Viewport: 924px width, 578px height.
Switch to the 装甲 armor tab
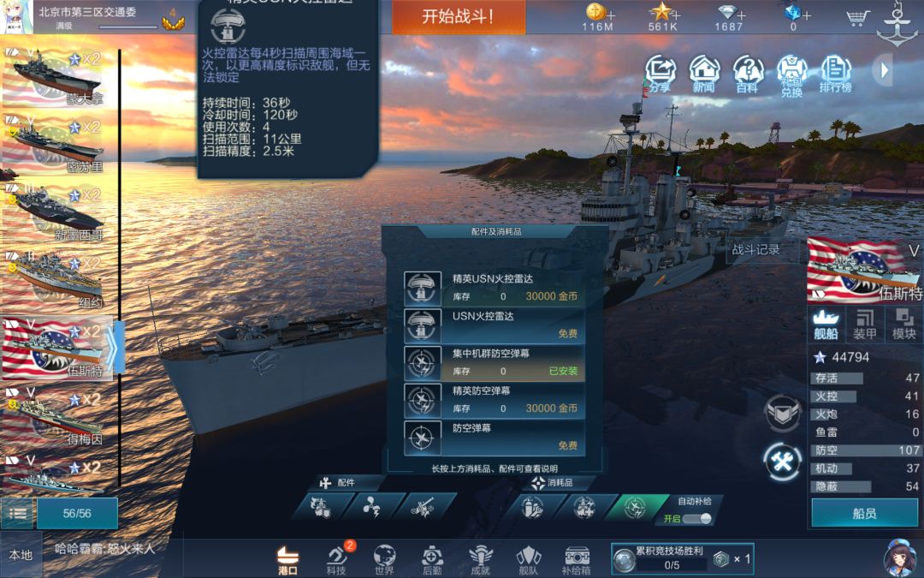pyautogui.click(x=864, y=324)
